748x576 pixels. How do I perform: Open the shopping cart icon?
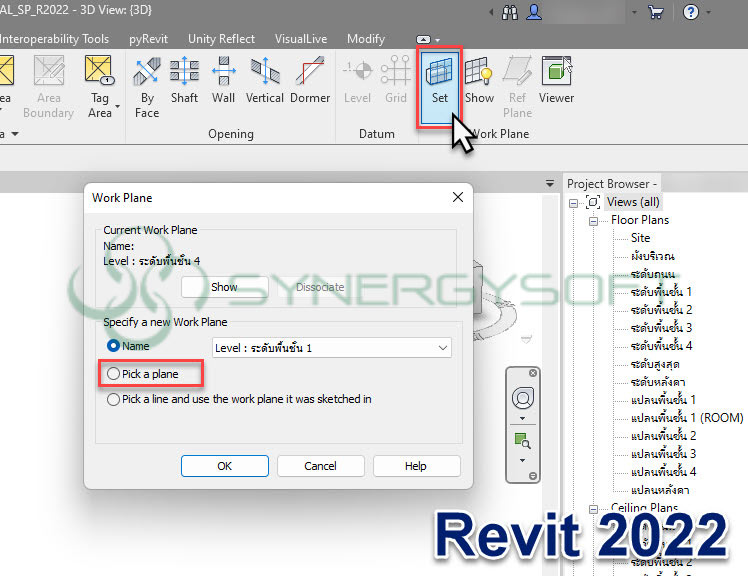656,12
